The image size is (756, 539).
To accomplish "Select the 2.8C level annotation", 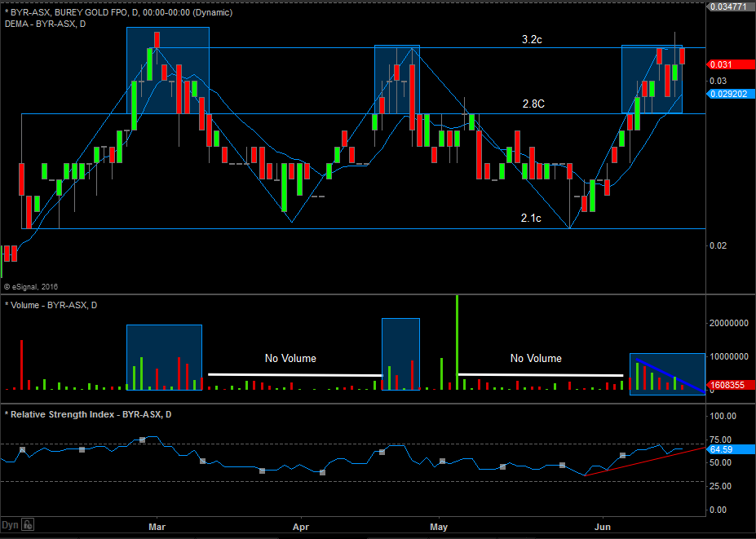I will click(533, 104).
